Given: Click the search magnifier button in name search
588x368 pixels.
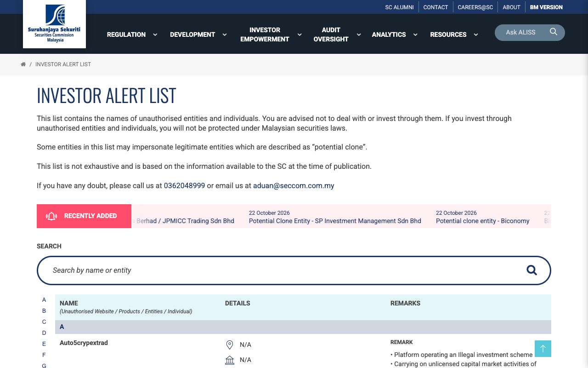Looking at the screenshot, I should [x=531, y=270].
